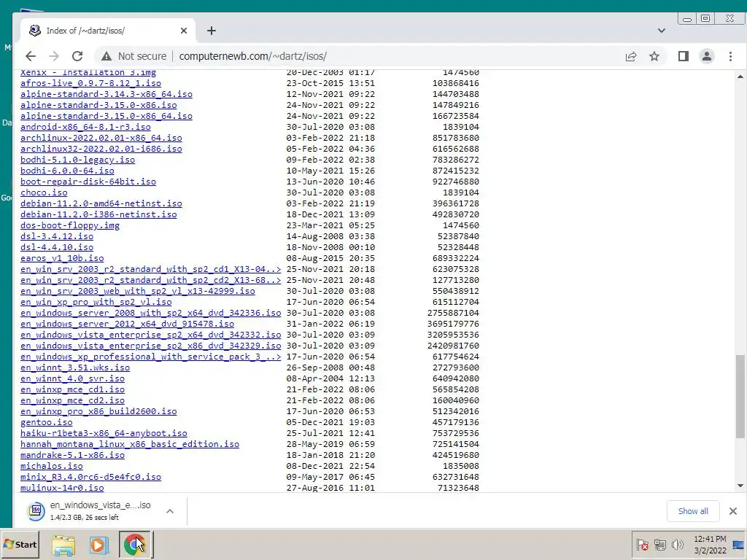Click the page scrollbar thumb
The height and width of the screenshot is (560, 747).
(740, 396)
